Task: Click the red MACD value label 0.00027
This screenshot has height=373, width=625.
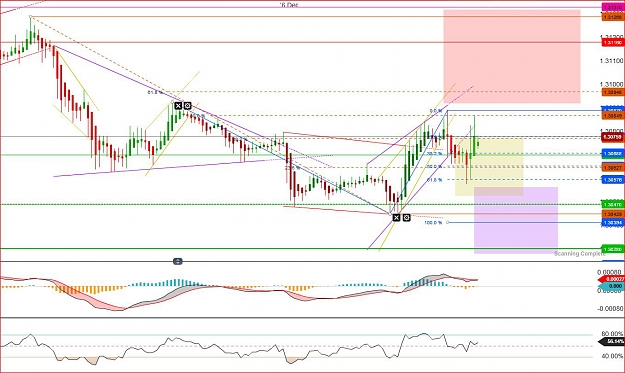Action: (x=611, y=279)
